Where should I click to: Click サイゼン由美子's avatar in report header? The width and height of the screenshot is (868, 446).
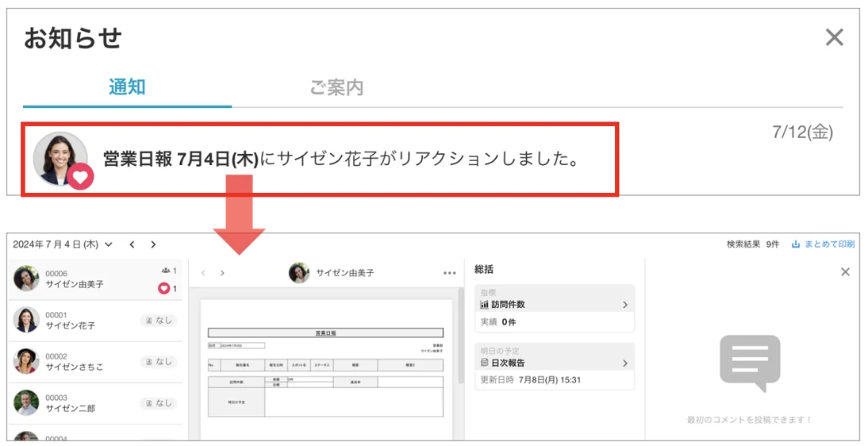(x=299, y=272)
